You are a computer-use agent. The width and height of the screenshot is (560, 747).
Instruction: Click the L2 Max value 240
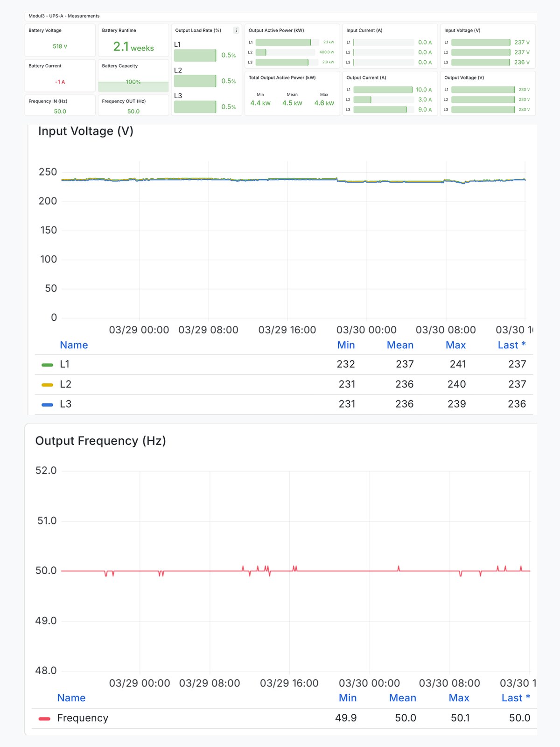click(x=457, y=384)
